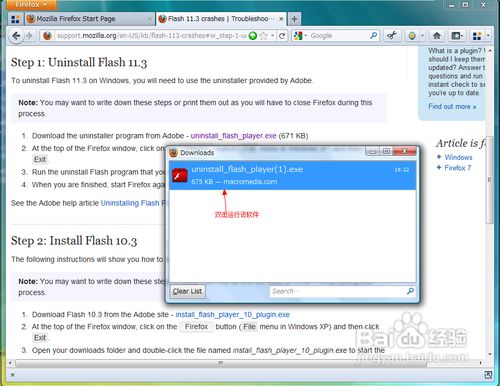
Task: Close the Downloads window
Action: pos(405,151)
